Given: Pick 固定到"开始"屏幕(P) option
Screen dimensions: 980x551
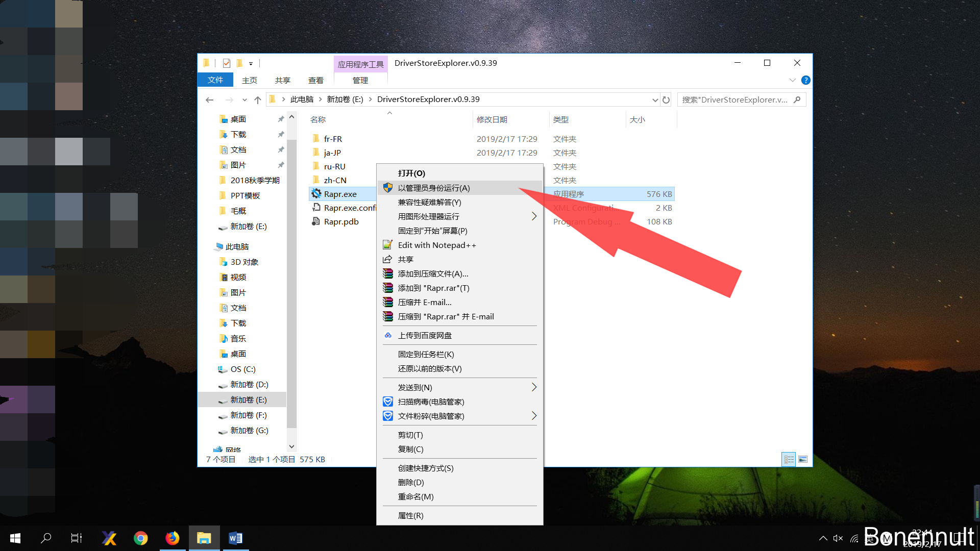Looking at the screenshot, I should (x=459, y=231).
